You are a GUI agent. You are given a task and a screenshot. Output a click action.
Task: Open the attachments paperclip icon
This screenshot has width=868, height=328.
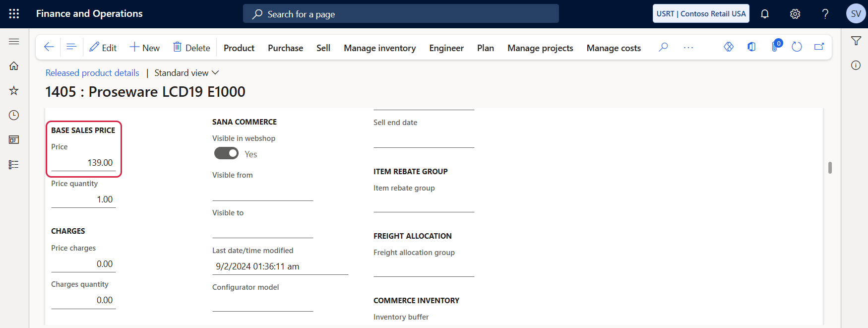pos(776,46)
